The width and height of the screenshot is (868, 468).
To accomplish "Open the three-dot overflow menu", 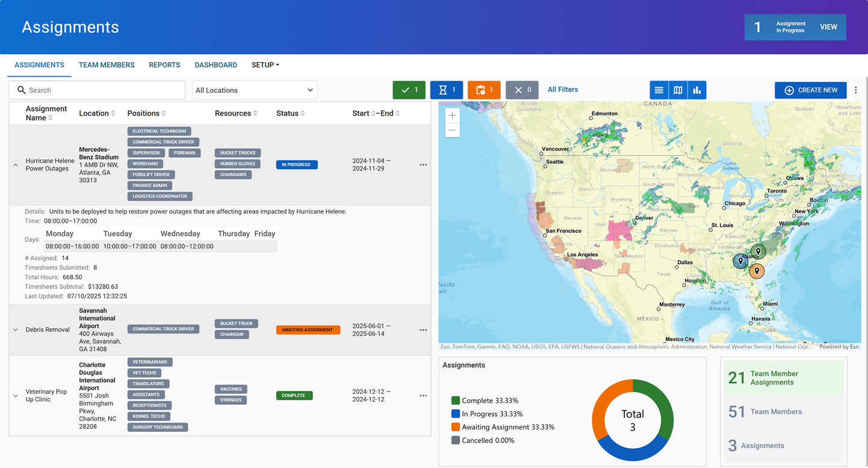I will tap(856, 89).
